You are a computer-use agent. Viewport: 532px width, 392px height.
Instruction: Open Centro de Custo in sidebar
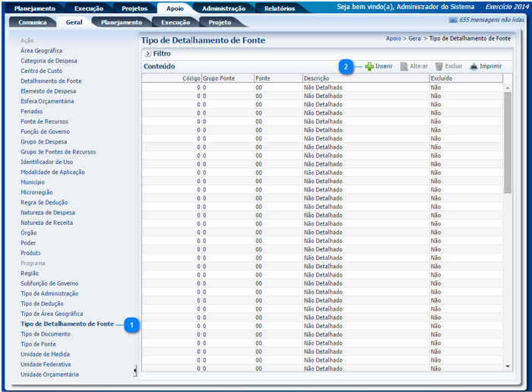click(41, 71)
